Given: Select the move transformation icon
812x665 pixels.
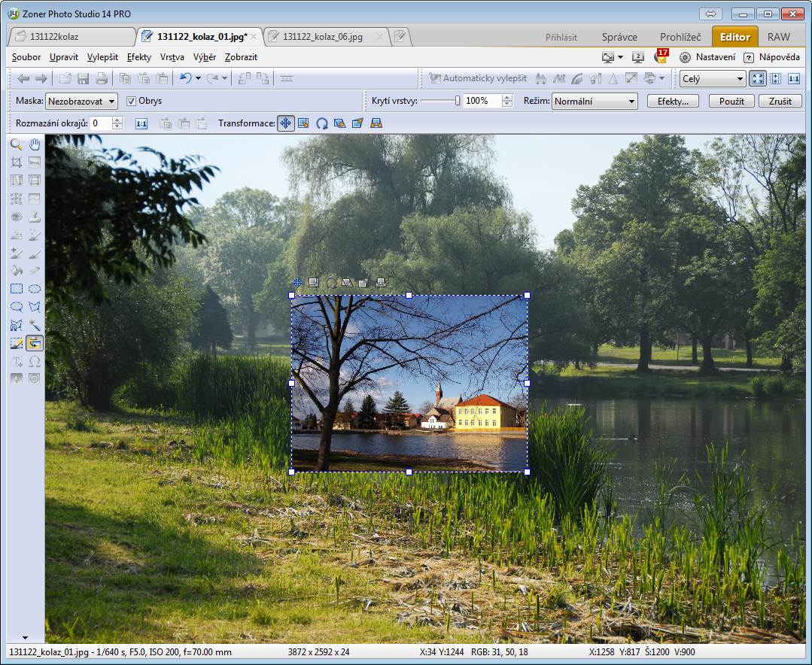Looking at the screenshot, I should [x=286, y=123].
